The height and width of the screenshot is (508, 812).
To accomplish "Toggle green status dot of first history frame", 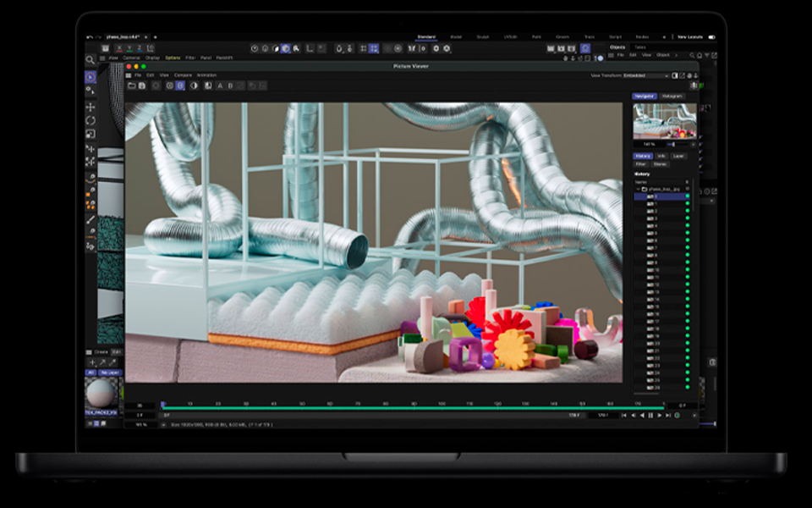I will click(687, 196).
